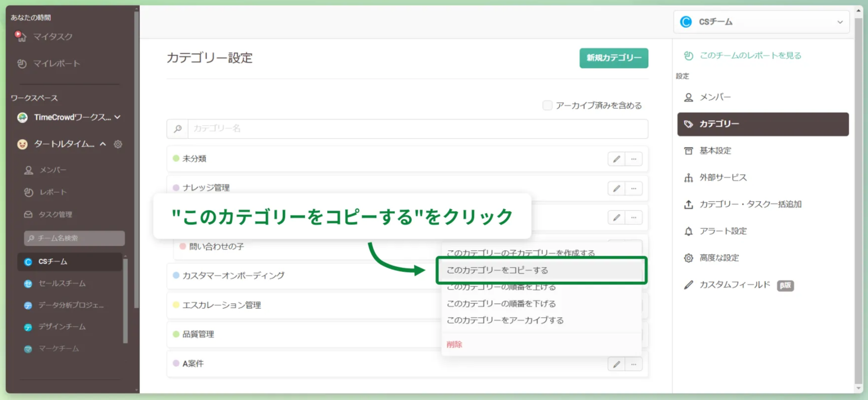This screenshot has height=400, width=868.
Task: Collapse the タートルタイム workspace list
Action: [x=103, y=144]
